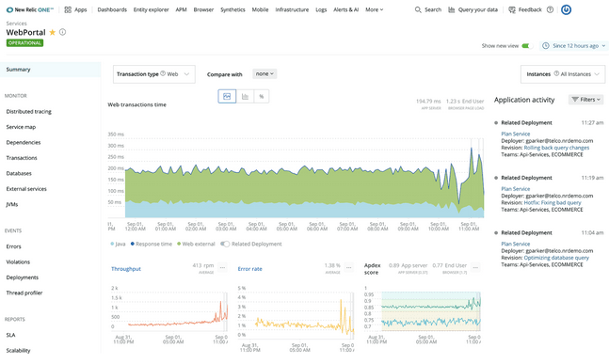Open Entity explorer
This screenshot has width=609, height=364.
(152, 9)
